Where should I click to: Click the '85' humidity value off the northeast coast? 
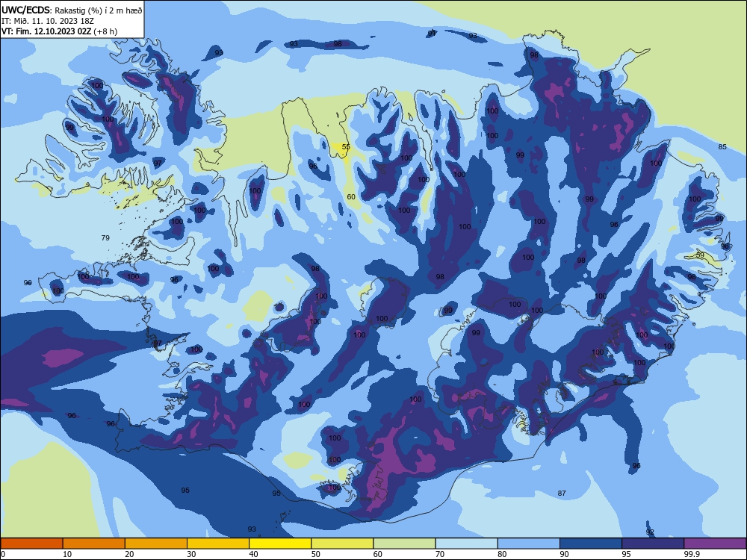[722, 146]
